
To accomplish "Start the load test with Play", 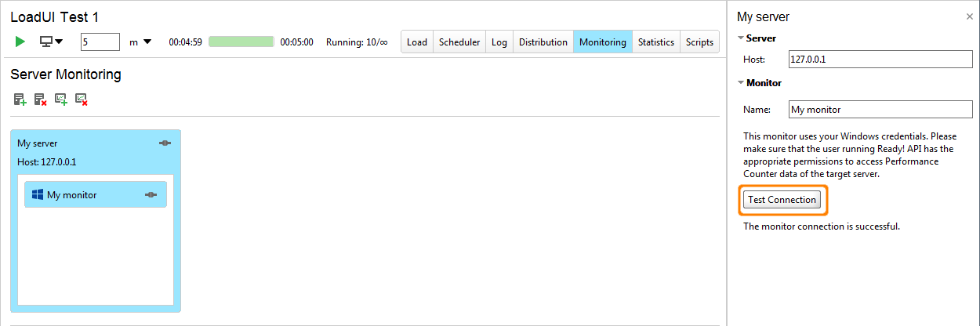I will point(20,42).
